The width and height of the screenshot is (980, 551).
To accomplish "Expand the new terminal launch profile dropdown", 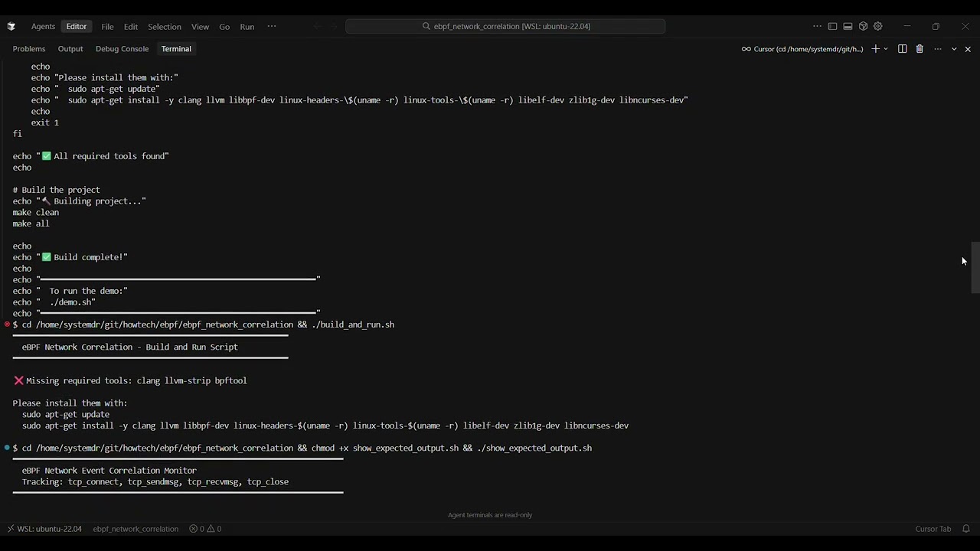I will tap(886, 49).
